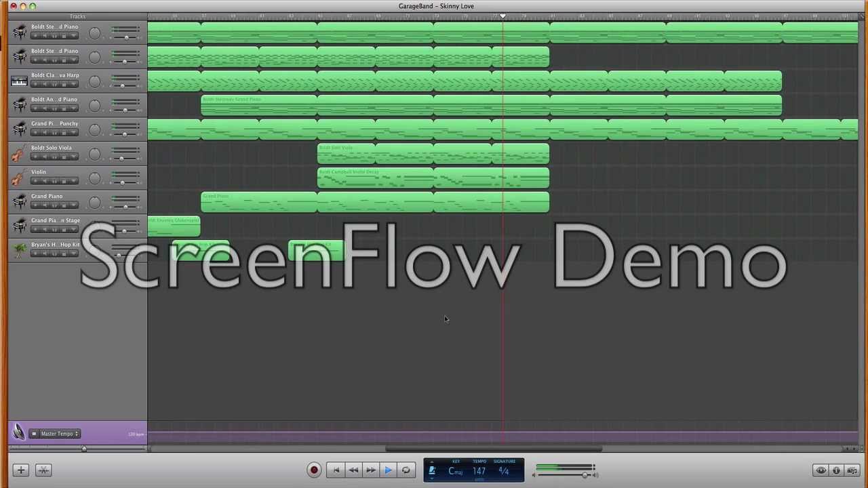Adjust the timeline zoom slider thumb
Viewport: 868px width, 488px height.
[x=84, y=448]
